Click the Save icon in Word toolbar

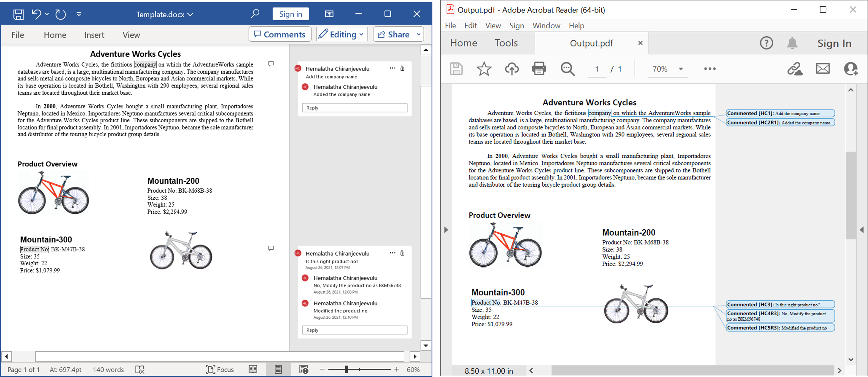tap(18, 14)
